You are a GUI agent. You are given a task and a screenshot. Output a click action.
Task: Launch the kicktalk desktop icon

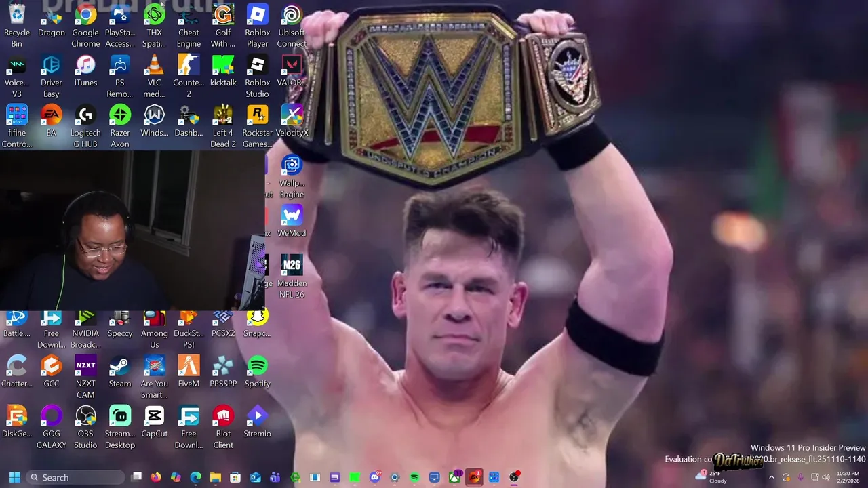223,71
